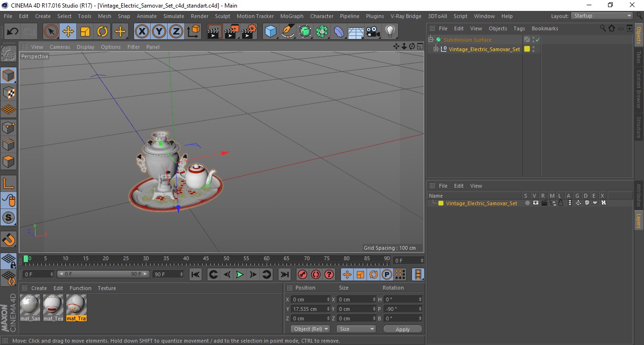Switch to Takes side tab
Screen dimensions: 644x345
pyautogui.click(x=639, y=57)
